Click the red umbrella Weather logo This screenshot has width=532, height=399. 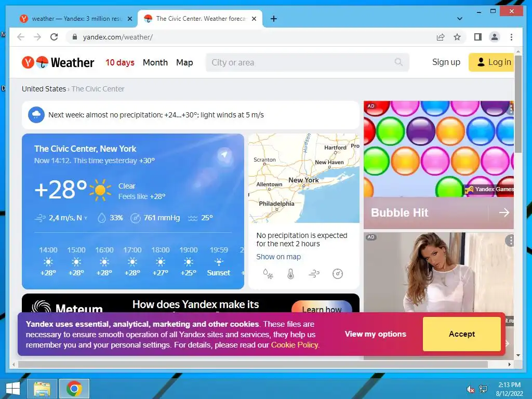click(43, 62)
